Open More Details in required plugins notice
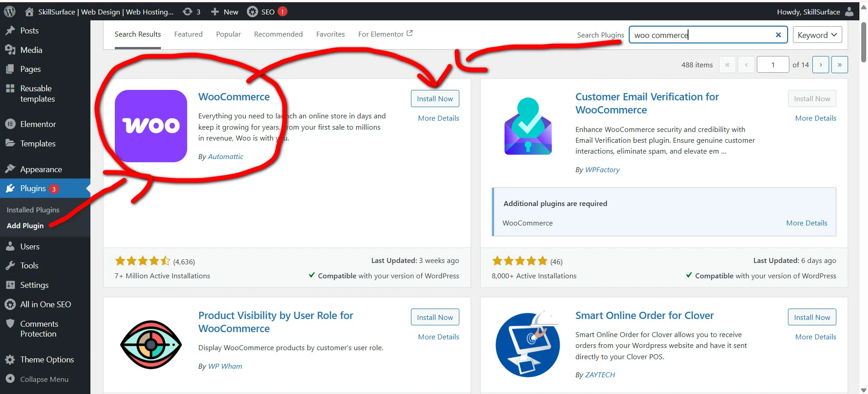868x394 pixels. [x=807, y=223]
